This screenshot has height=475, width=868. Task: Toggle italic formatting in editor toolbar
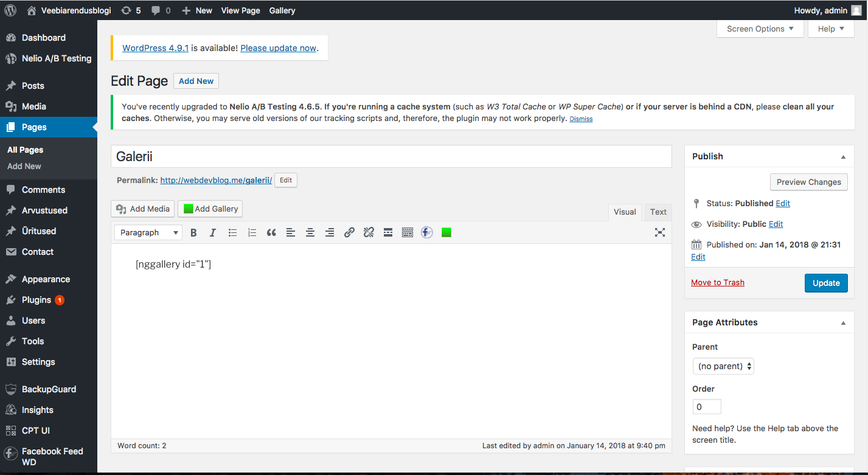(213, 232)
